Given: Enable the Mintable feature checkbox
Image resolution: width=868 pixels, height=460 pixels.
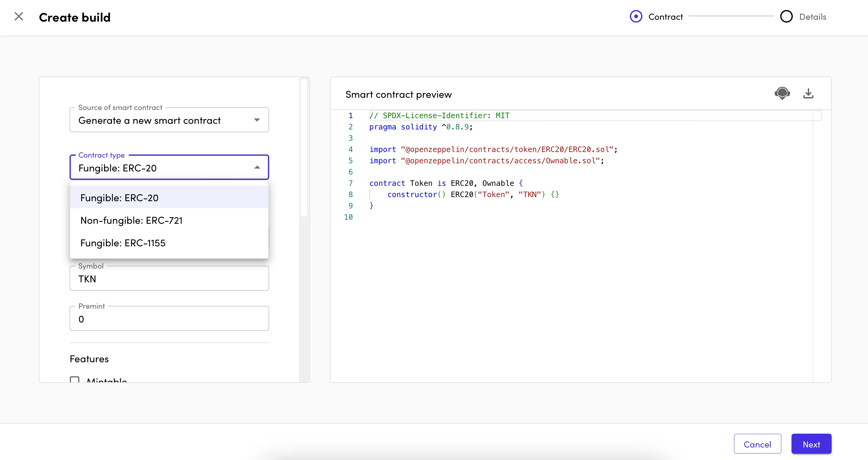Looking at the screenshot, I should [x=75, y=380].
